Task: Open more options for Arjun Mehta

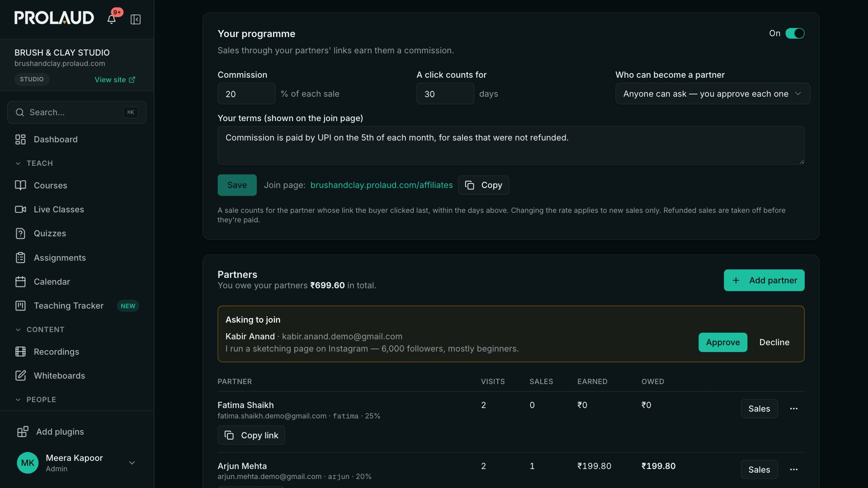Action: (794, 469)
